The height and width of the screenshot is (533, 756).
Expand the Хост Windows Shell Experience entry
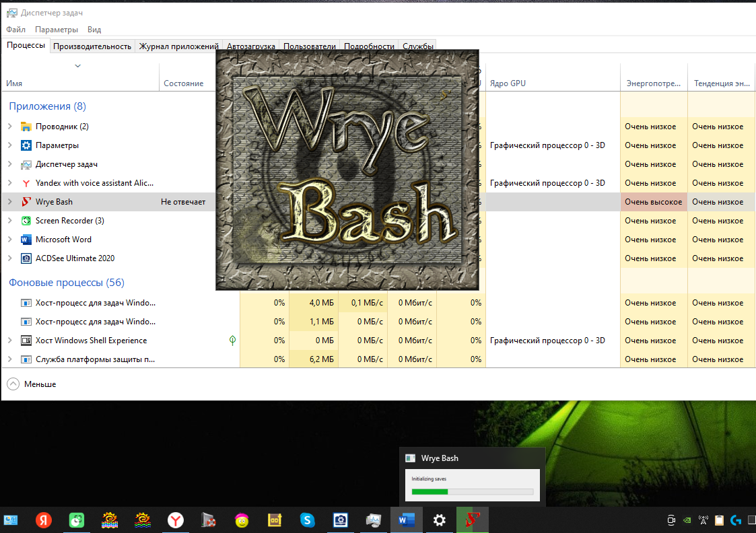[x=9, y=341]
